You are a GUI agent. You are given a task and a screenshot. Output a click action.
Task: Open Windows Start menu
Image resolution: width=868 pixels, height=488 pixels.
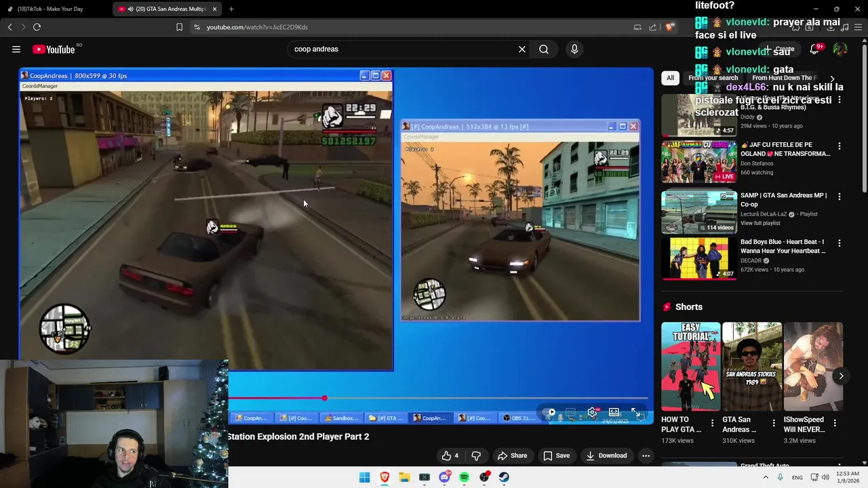click(364, 477)
